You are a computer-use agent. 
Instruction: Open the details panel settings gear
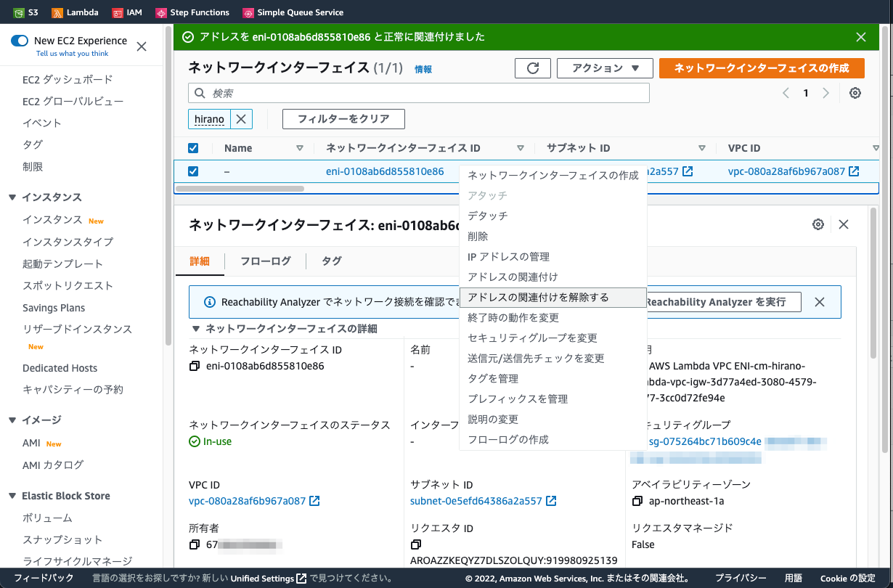(818, 224)
